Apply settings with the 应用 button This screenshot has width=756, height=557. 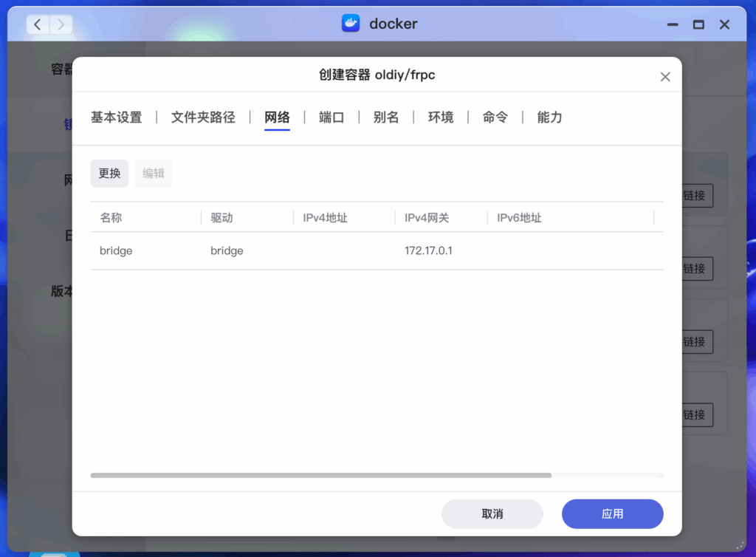coord(612,513)
